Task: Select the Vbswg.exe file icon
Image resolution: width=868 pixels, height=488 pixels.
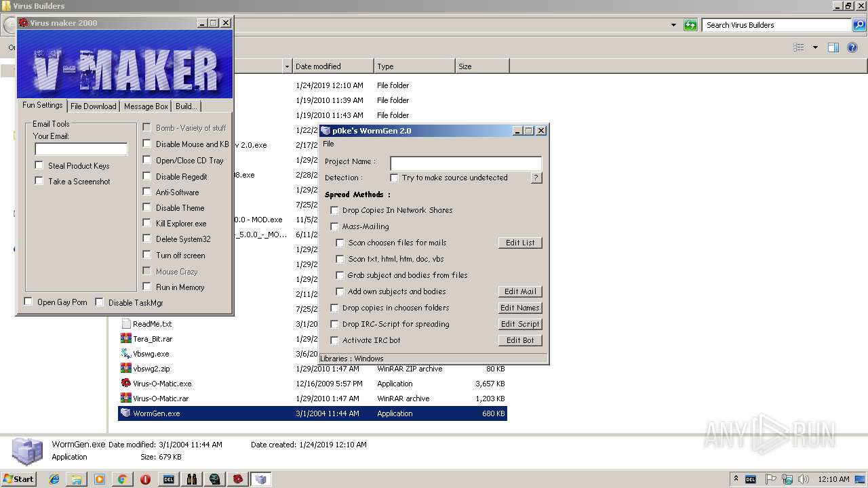Action: click(126, 354)
